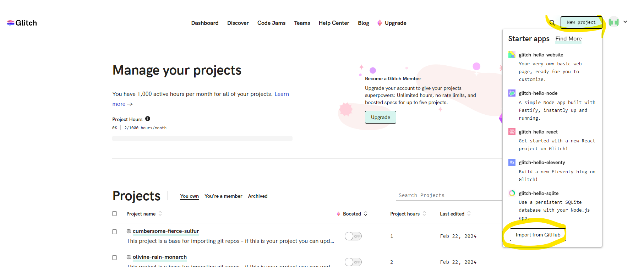
Task: Toggle boost for olivine-rain-monarch
Action: pyautogui.click(x=353, y=262)
